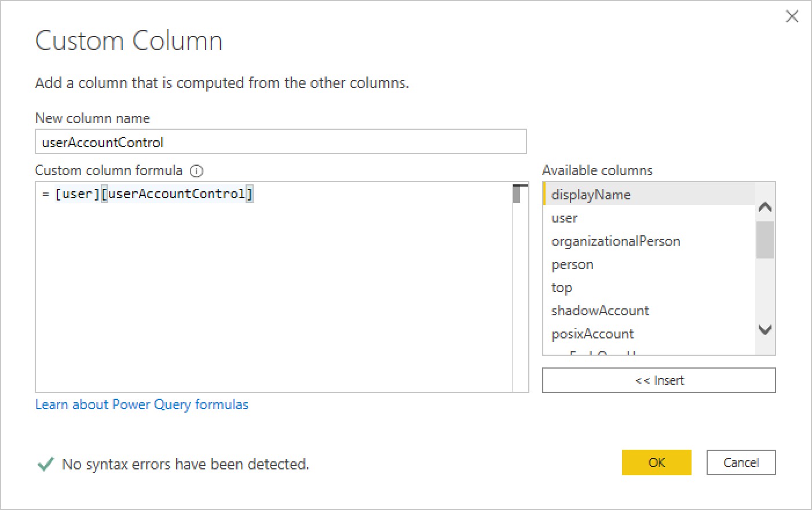Select the person column
Viewport: 812px width, 510px height.
(x=649, y=264)
